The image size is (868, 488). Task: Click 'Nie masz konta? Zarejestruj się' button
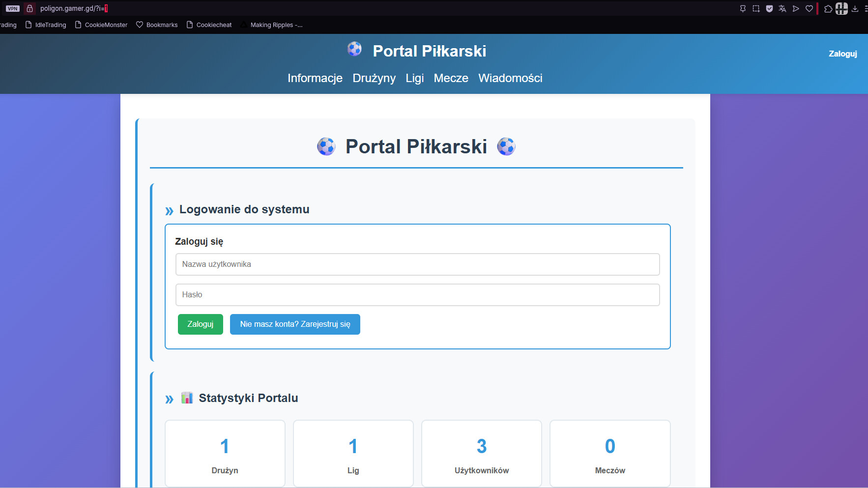295,324
